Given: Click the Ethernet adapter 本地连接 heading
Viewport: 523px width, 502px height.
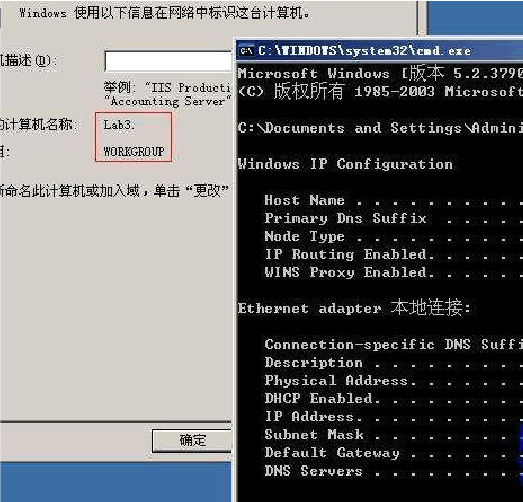Looking at the screenshot, I should (x=354, y=308).
